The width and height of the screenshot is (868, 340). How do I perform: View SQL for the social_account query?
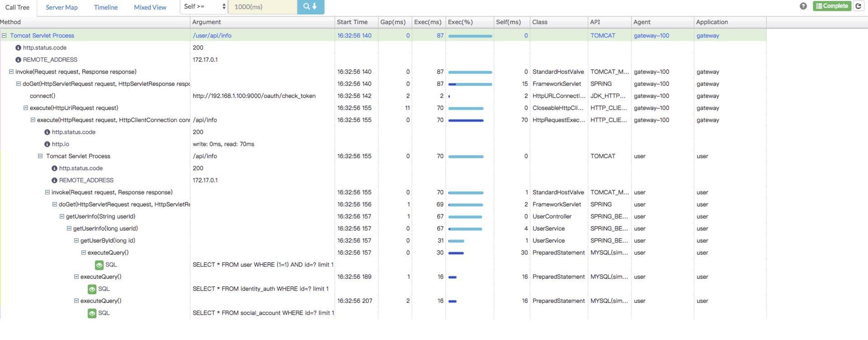tap(92, 313)
